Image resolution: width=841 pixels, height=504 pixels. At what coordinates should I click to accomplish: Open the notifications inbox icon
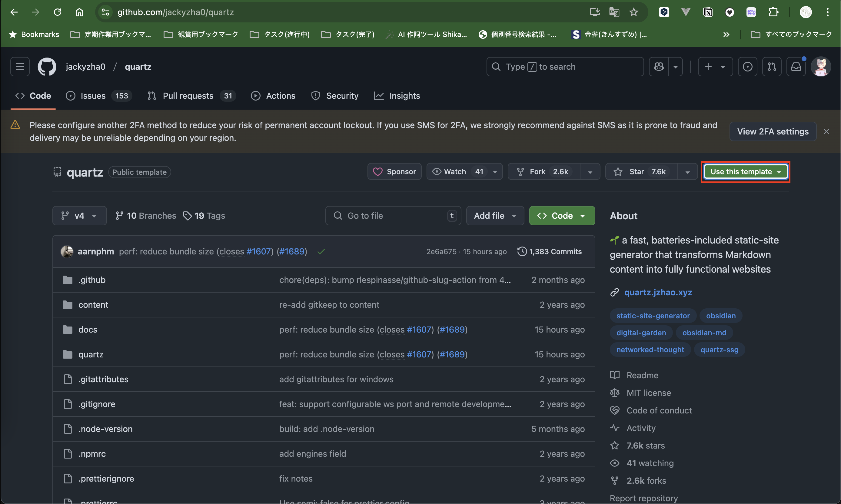click(x=796, y=67)
